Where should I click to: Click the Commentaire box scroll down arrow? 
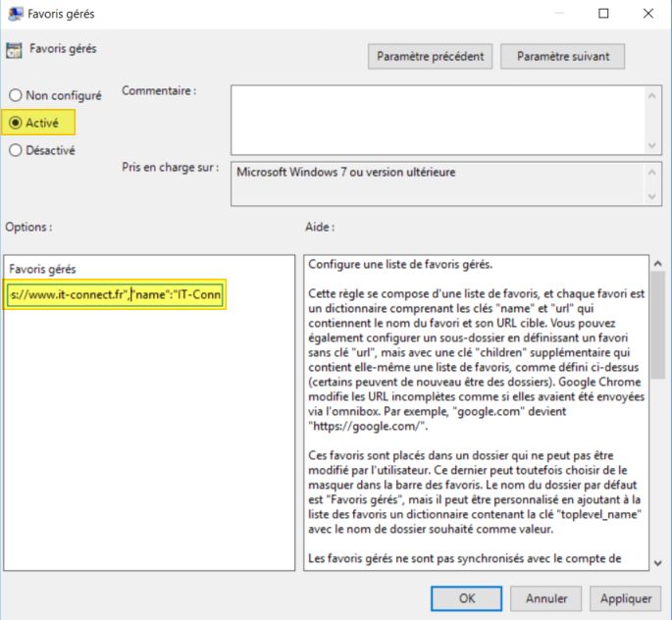click(x=652, y=145)
